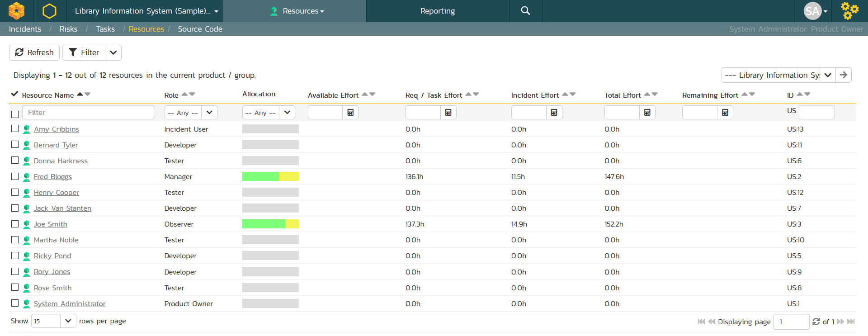Open the Amy Cribbins resource link
The image size is (868, 336).
point(56,129)
